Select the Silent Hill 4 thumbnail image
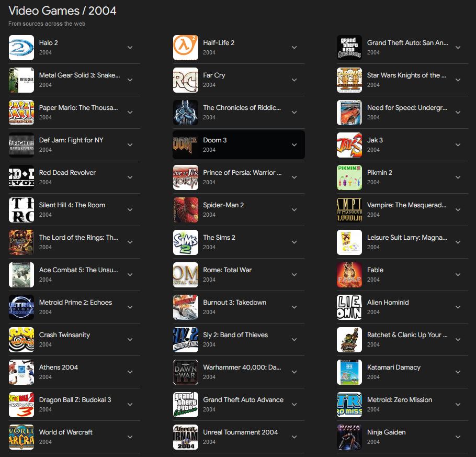The image size is (476, 457). pyautogui.click(x=21, y=210)
